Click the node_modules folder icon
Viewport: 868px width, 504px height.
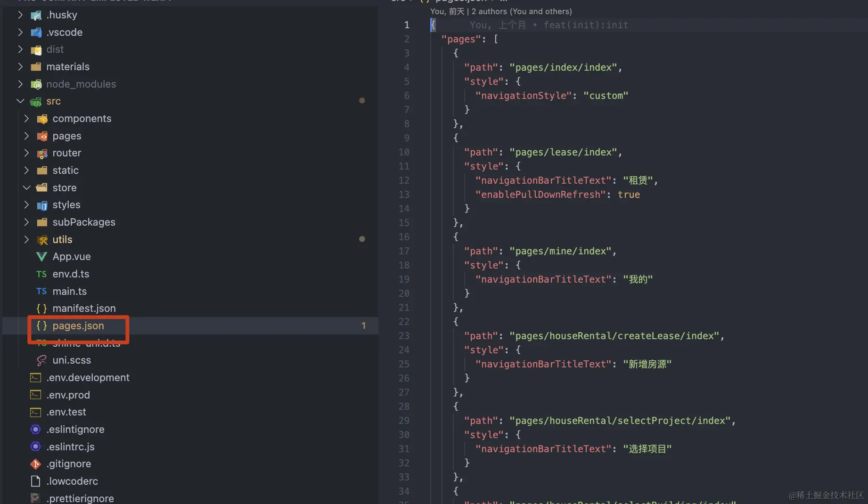(x=36, y=84)
